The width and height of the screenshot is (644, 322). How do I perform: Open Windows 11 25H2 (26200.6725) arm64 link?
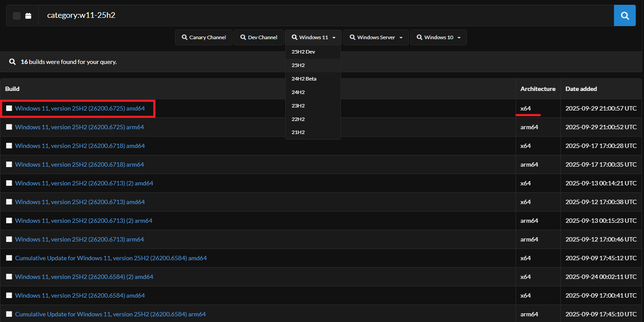click(80, 127)
